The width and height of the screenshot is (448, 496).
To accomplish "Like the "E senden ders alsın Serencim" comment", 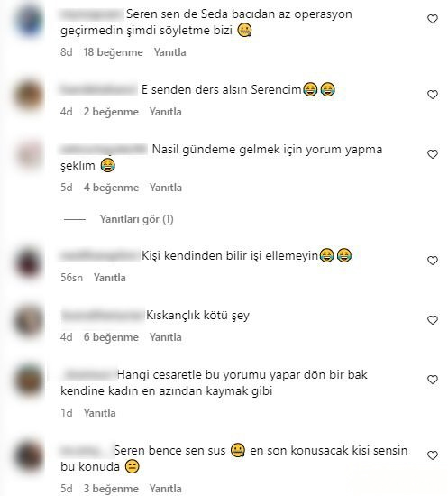I will pos(433,95).
